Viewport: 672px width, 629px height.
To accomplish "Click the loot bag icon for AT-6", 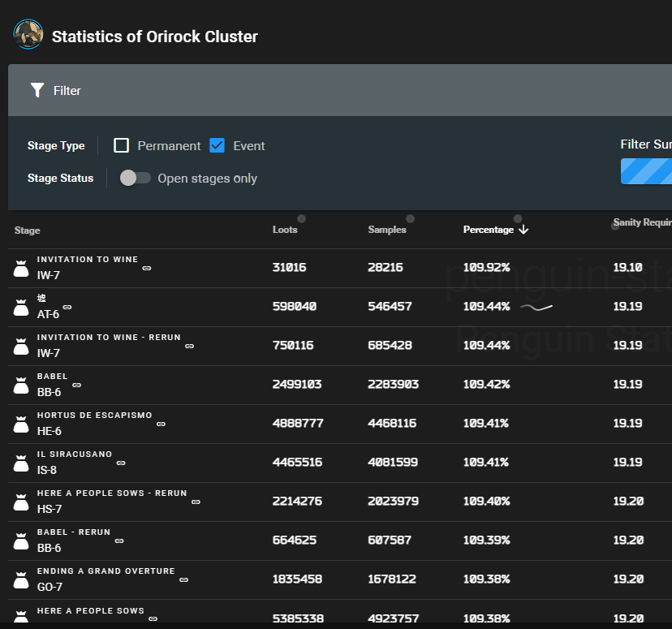I will [x=21, y=308].
